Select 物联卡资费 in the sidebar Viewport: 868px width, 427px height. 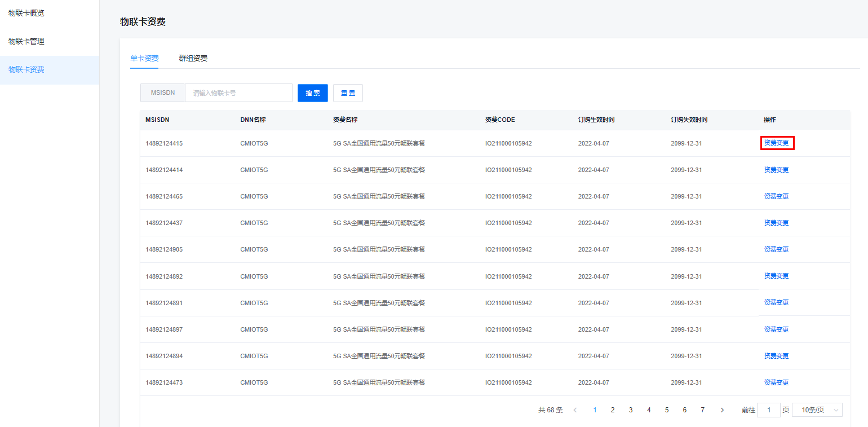coord(26,70)
